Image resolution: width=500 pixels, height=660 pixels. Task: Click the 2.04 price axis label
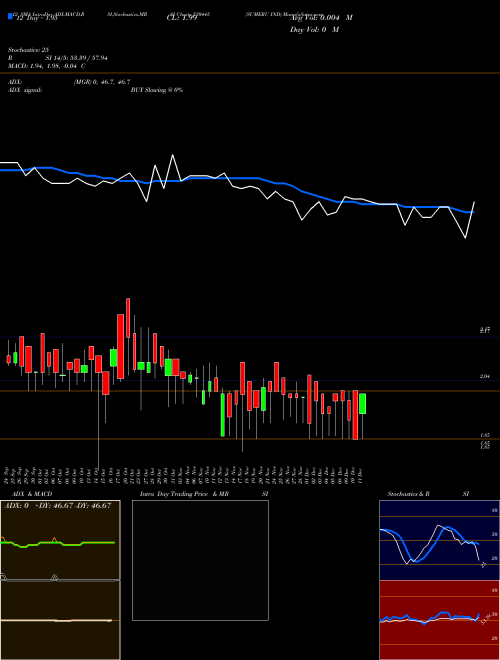click(x=484, y=377)
